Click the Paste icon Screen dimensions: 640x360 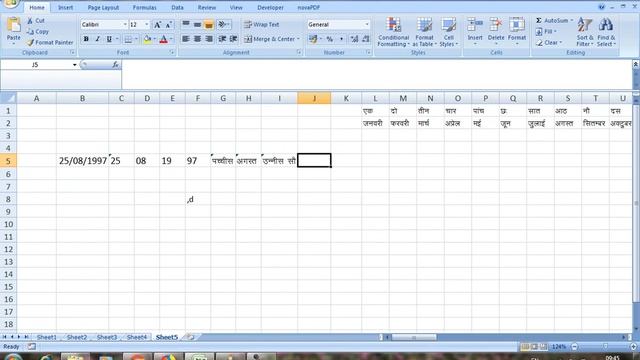tap(13, 25)
